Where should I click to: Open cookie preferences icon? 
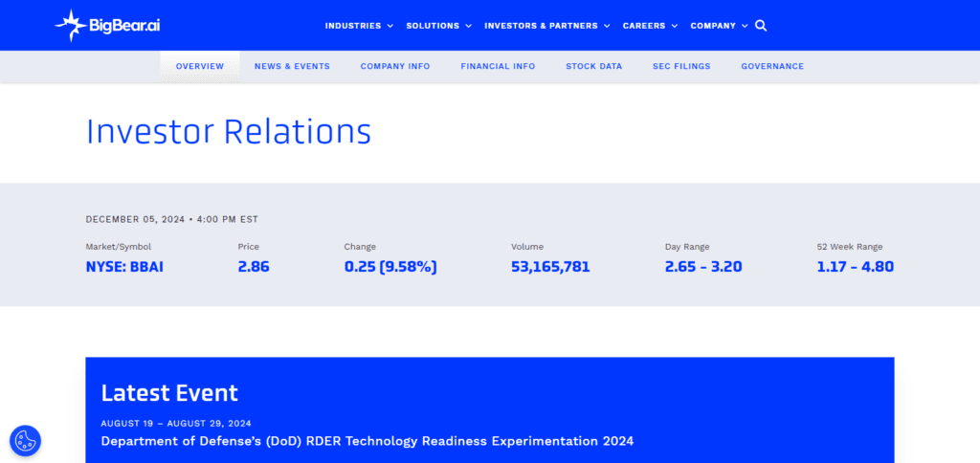25,440
